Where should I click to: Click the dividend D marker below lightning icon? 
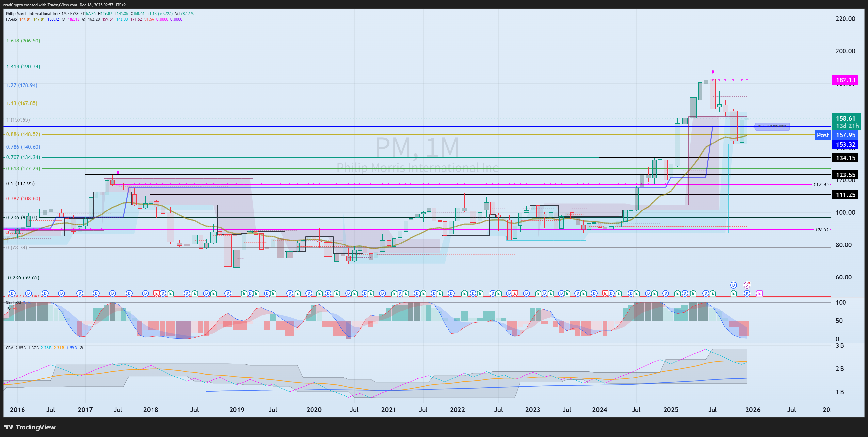(x=747, y=294)
